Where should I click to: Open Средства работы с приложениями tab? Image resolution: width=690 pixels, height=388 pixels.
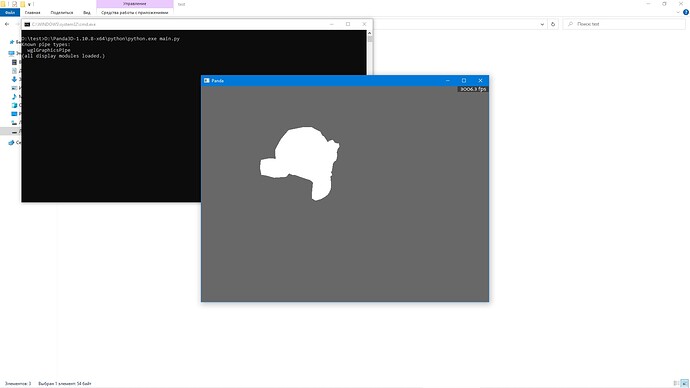135,12
